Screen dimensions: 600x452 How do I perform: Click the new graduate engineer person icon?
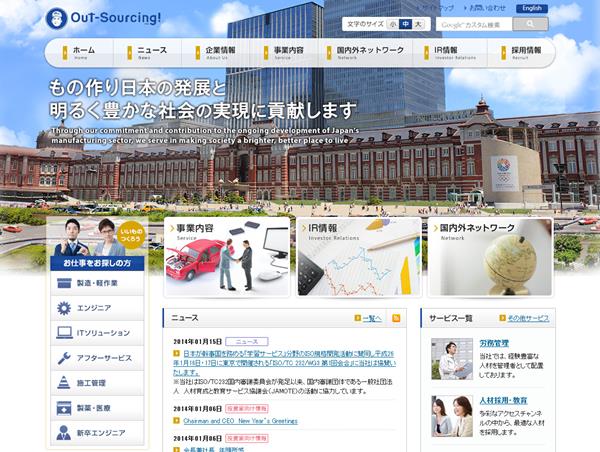pos(63,433)
